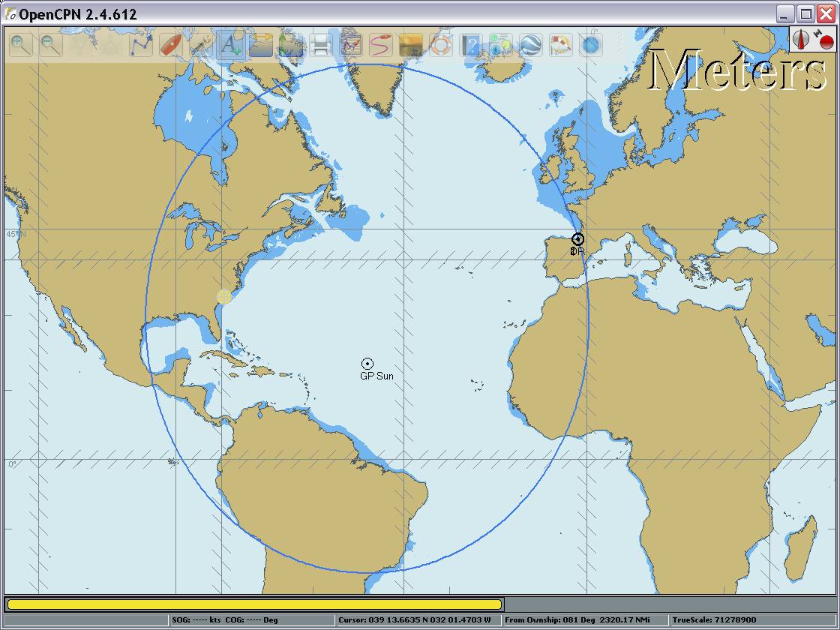Open the Help book icon

tap(471, 45)
